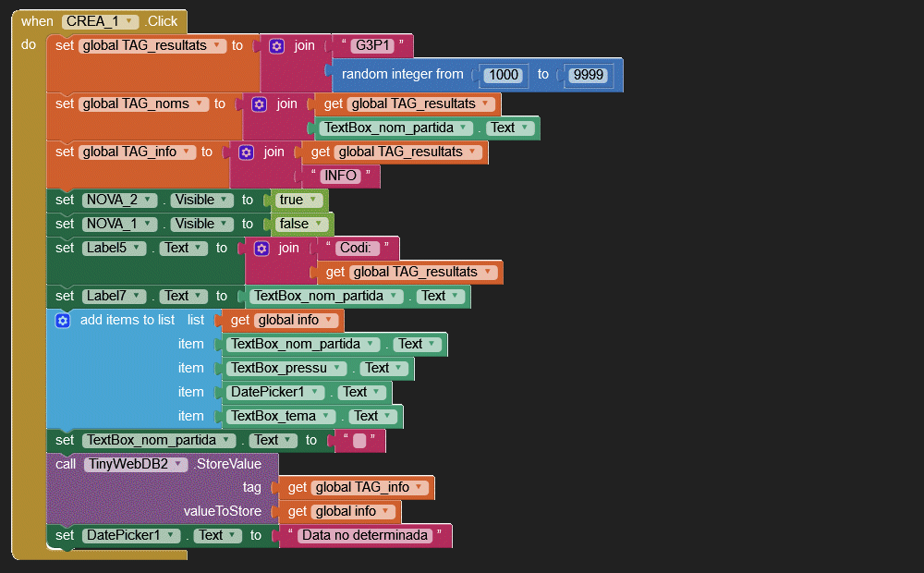Click the gear icon on add items to list
This screenshot has height=573, width=924.
63,321
